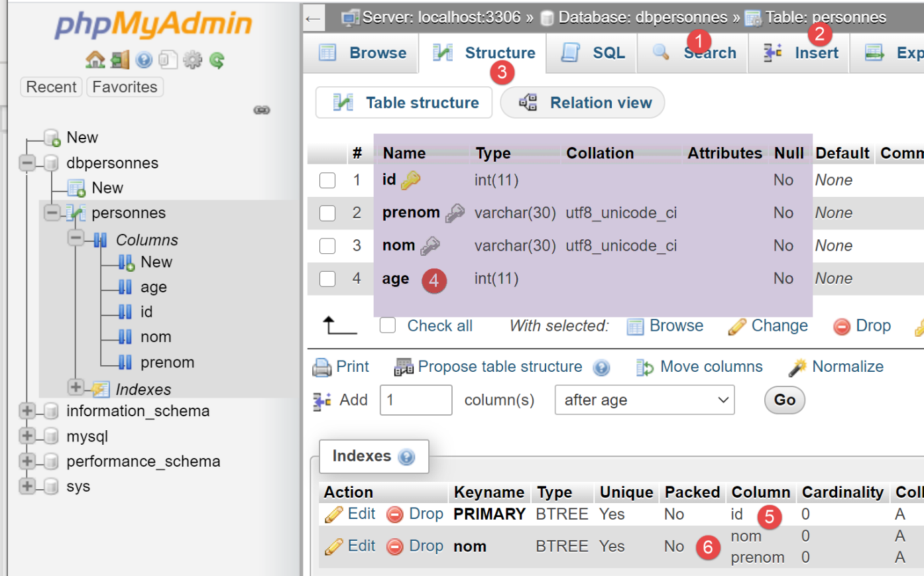Expand the information_schema database node
The image size is (924, 576).
click(x=27, y=411)
